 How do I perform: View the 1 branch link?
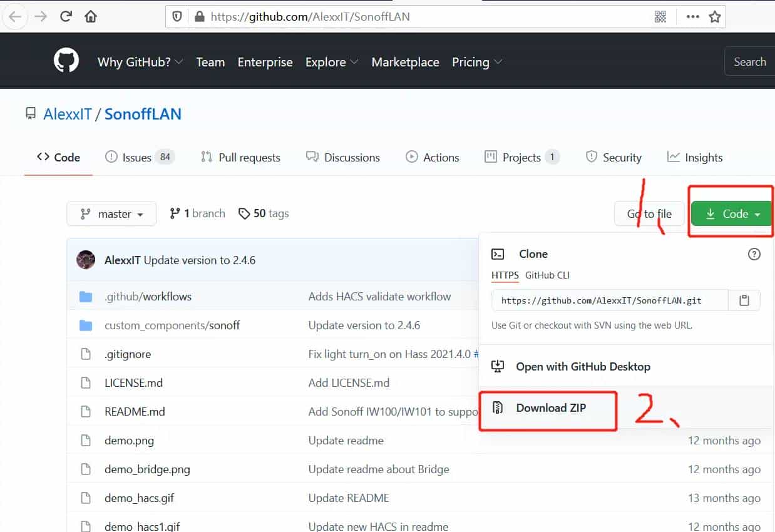click(x=197, y=214)
